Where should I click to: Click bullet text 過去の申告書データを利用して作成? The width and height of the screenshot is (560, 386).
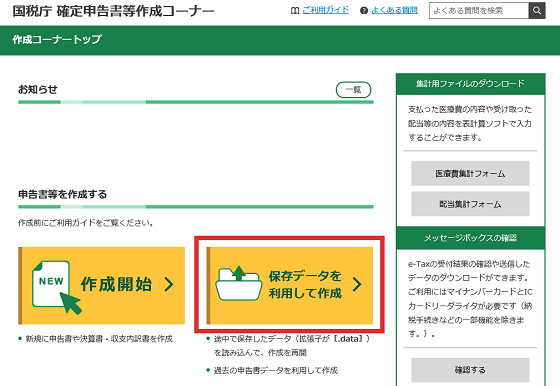(275, 370)
